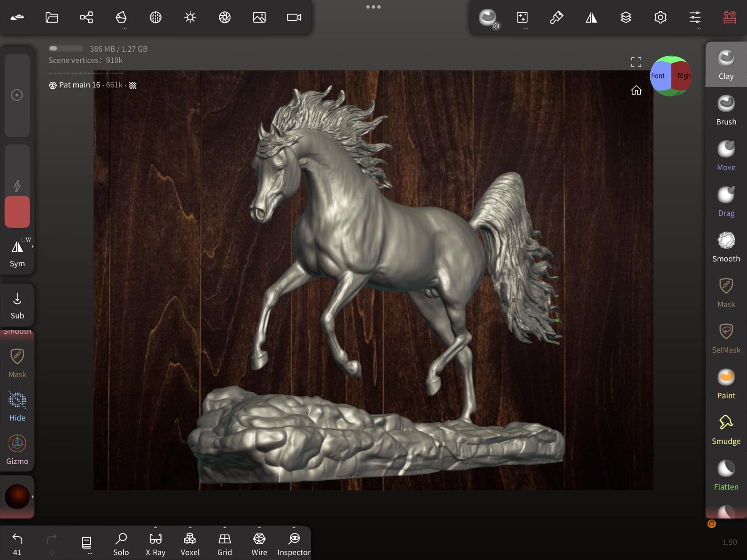
Task: Open the Layers panel icon
Action: point(626,17)
